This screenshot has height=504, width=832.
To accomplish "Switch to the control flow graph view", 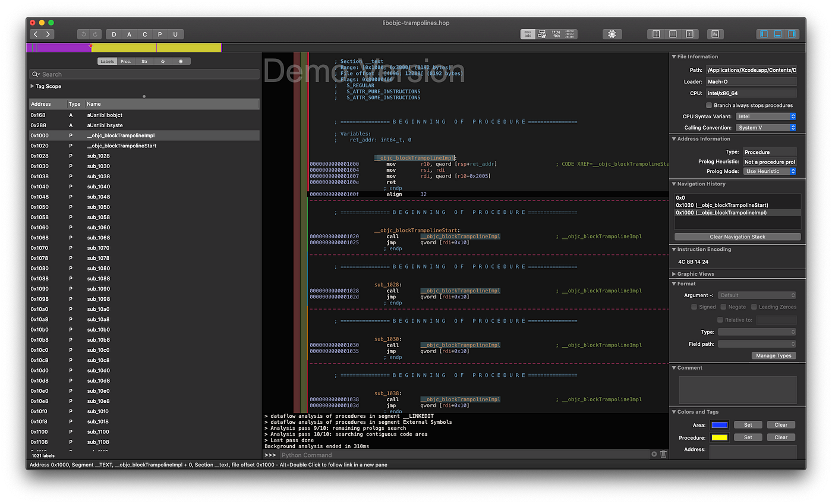I will click(542, 34).
